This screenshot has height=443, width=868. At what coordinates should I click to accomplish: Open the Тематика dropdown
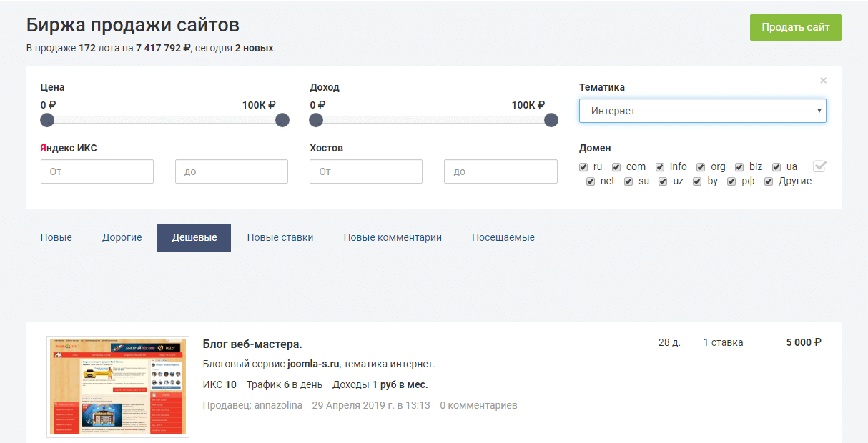702,111
